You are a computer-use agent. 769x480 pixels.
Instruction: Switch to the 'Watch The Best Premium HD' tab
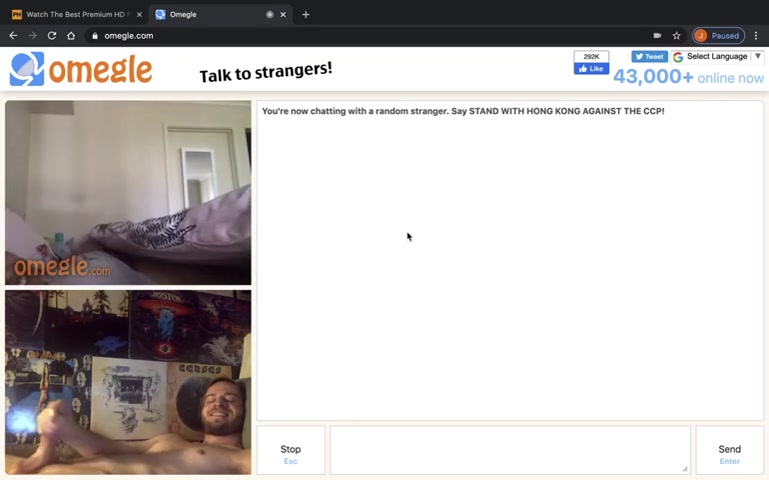76,15
